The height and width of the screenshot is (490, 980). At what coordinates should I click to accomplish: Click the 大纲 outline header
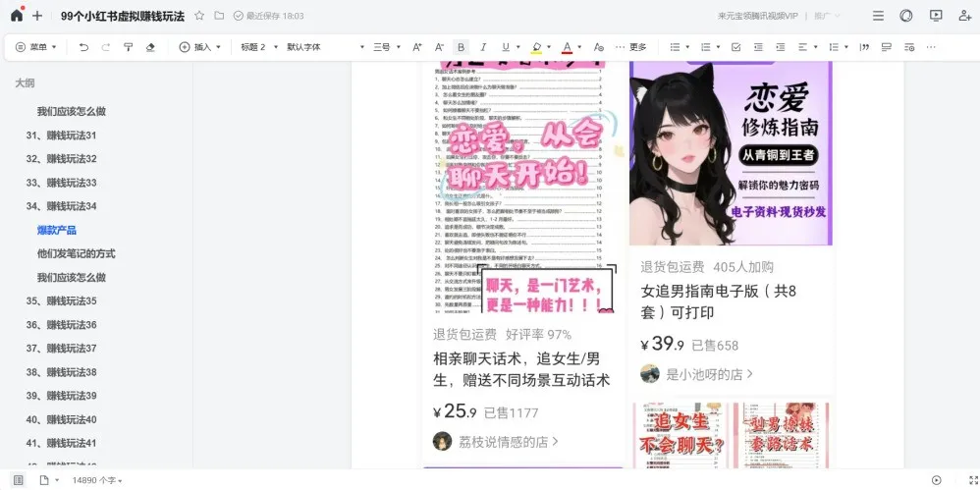click(x=25, y=82)
